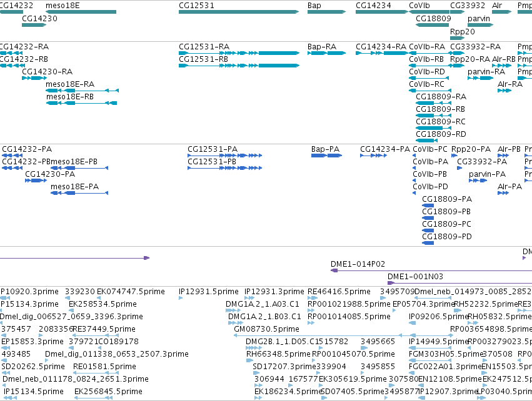Click the CG18809-RD transcript
The height and width of the screenshot is (401, 532).
pos(426,141)
